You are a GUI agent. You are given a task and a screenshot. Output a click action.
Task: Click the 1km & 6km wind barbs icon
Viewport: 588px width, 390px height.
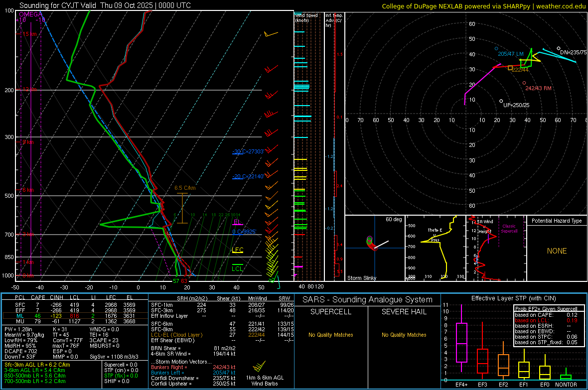[259, 366]
